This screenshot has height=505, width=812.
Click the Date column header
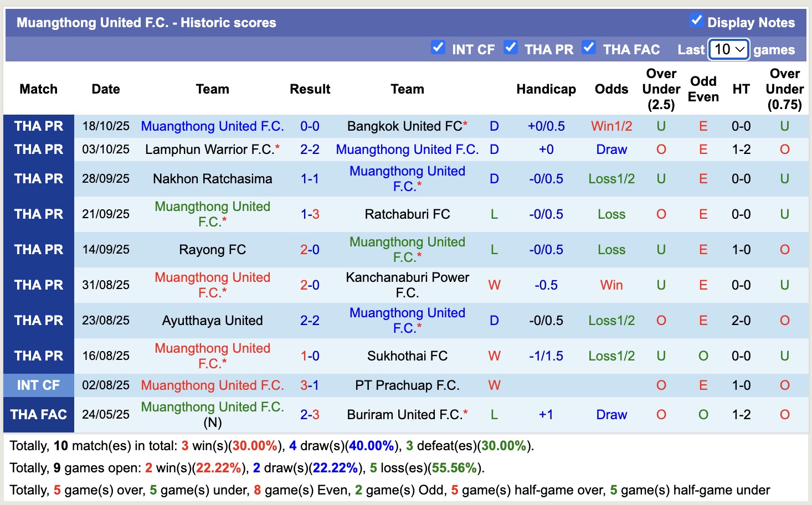(x=105, y=89)
